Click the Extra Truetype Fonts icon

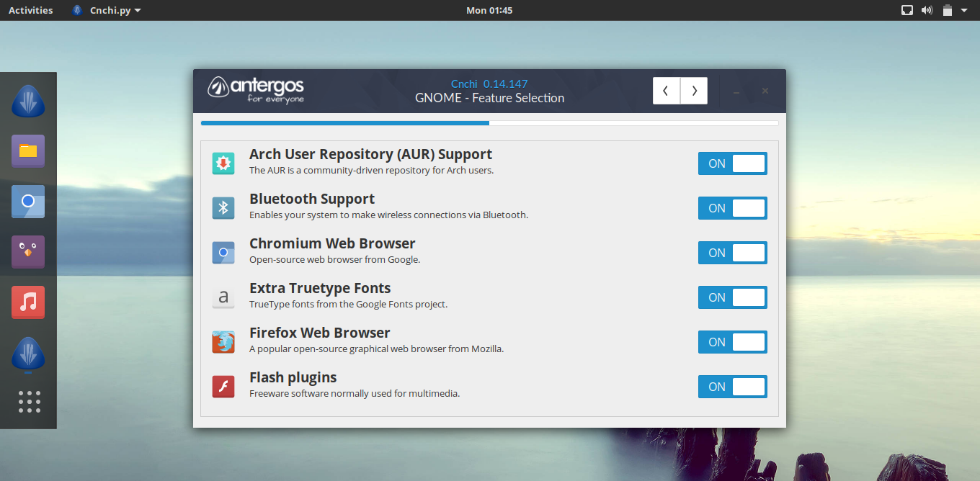click(223, 297)
